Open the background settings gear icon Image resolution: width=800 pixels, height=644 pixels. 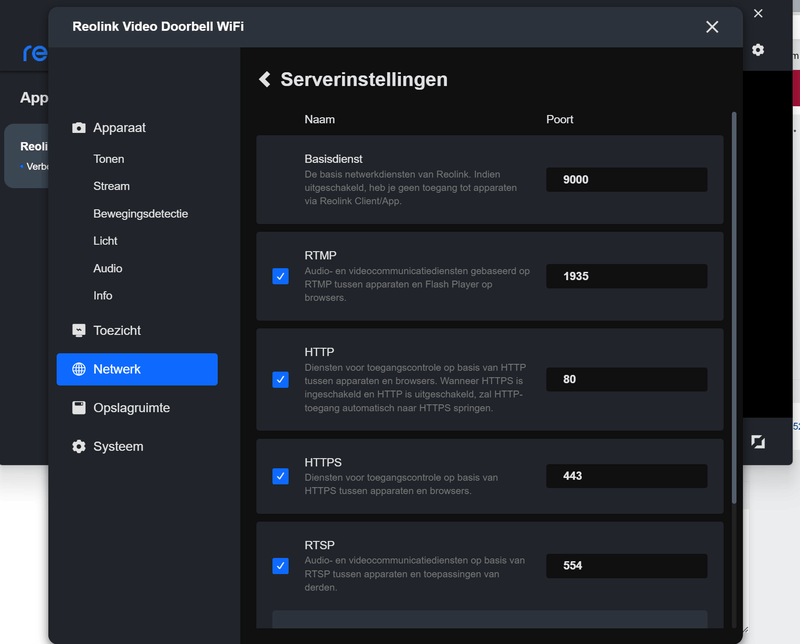(x=758, y=50)
